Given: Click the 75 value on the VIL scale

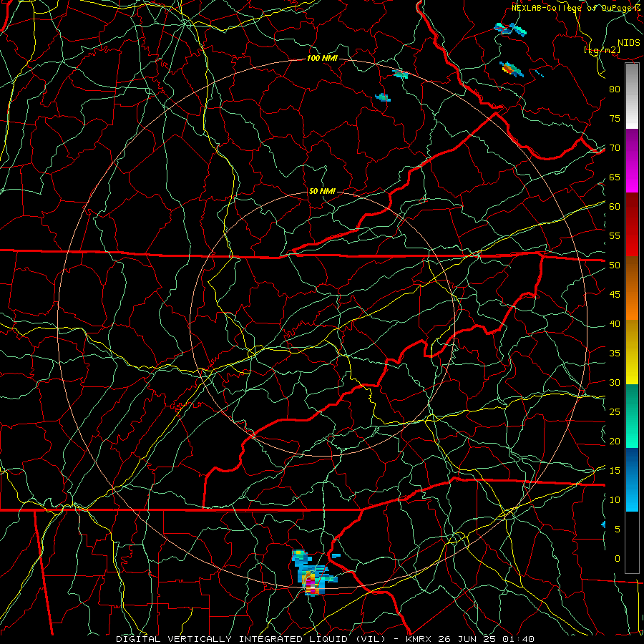Looking at the screenshot, I should [x=615, y=118].
